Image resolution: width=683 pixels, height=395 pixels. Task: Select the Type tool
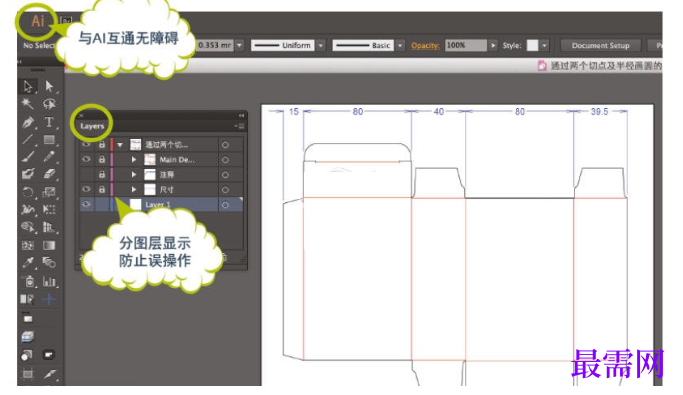[49, 122]
